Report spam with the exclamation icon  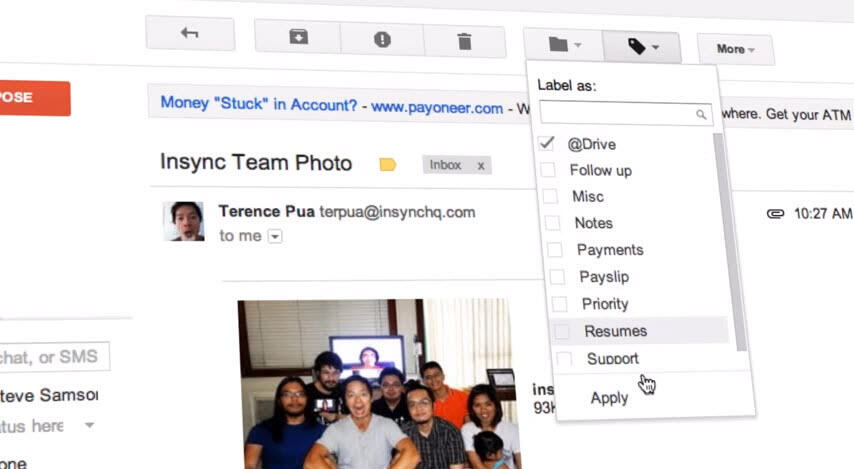point(382,39)
